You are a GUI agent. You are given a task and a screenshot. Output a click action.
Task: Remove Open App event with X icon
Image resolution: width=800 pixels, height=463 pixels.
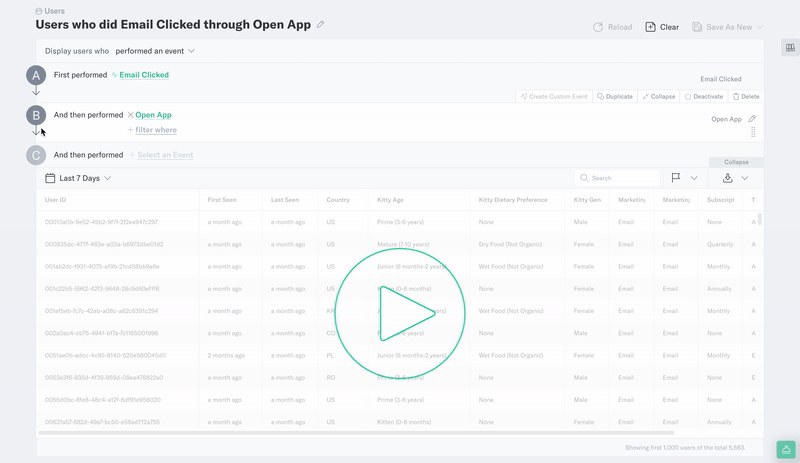click(131, 115)
